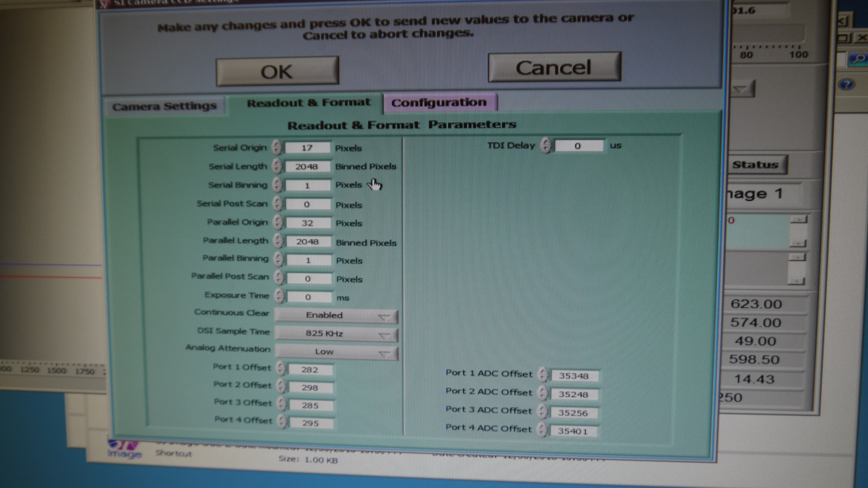Click the Exposure Time value field
Image resolution: width=868 pixels, height=488 pixels.
pos(309,297)
